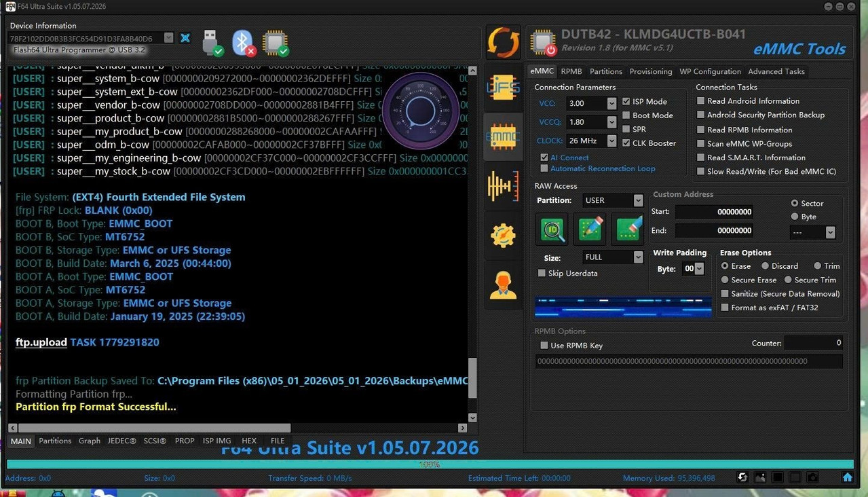The height and width of the screenshot is (497, 868).
Task: Click the log vertical scrollbar down arrow
Action: (472, 418)
